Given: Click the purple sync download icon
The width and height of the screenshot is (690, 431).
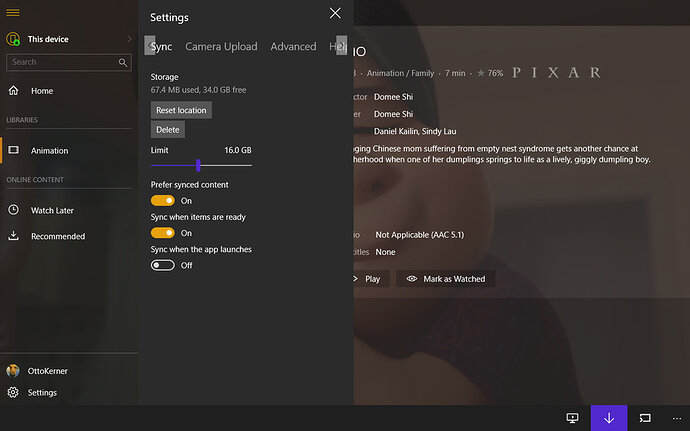Looking at the screenshot, I should (x=609, y=418).
